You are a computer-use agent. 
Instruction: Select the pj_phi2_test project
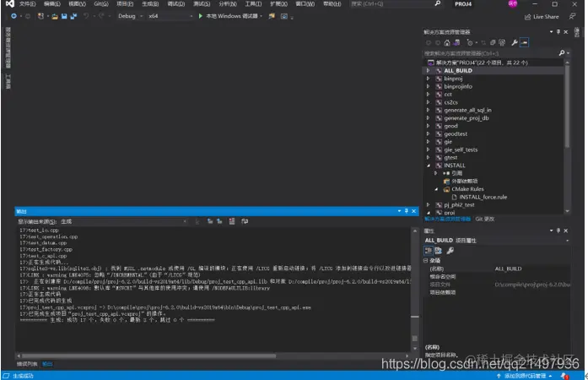460,204
